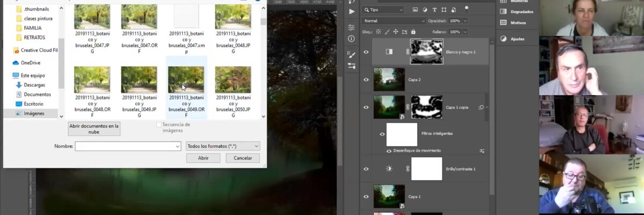Open the Adjustments sliders icon below Brush settings
The width and height of the screenshot is (644, 215).
pyautogui.click(x=352, y=66)
